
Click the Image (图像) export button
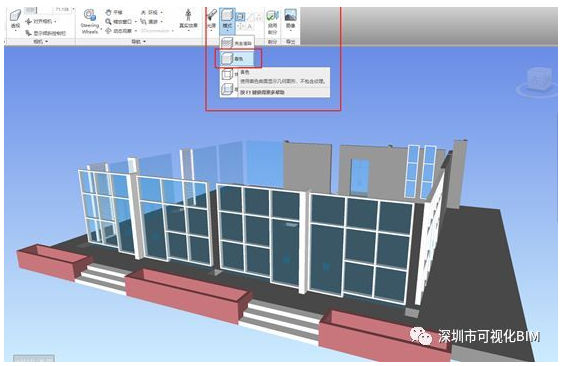click(290, 20)
